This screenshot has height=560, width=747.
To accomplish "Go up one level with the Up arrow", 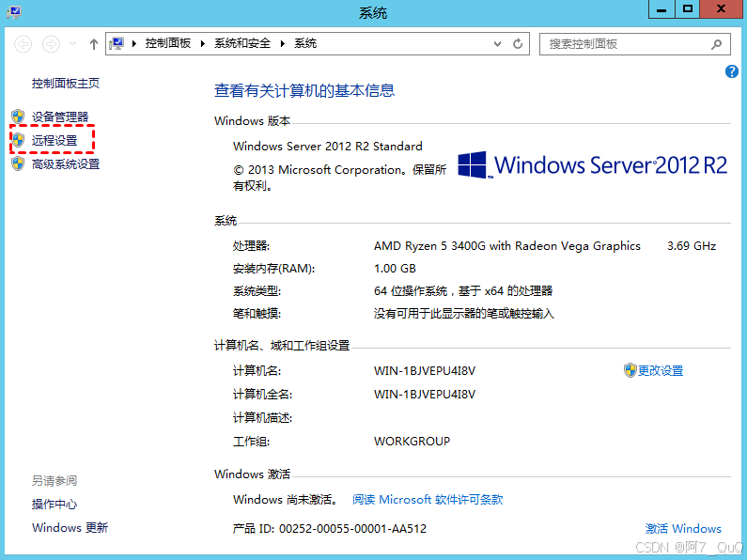I will pos(94,44).
